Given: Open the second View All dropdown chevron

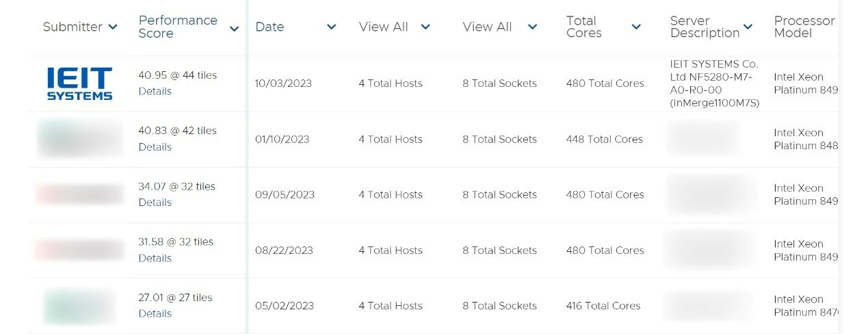Looking at the screenshot, I should pos(532,27).
